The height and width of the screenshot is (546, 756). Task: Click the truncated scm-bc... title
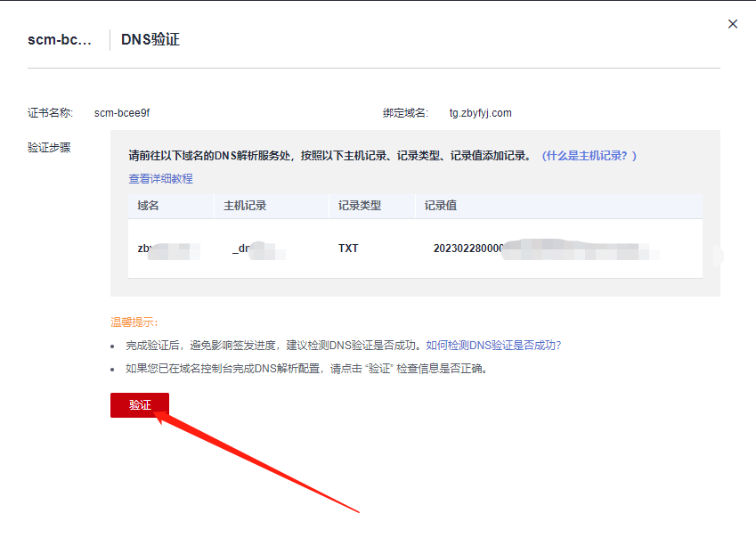(60, 39)
